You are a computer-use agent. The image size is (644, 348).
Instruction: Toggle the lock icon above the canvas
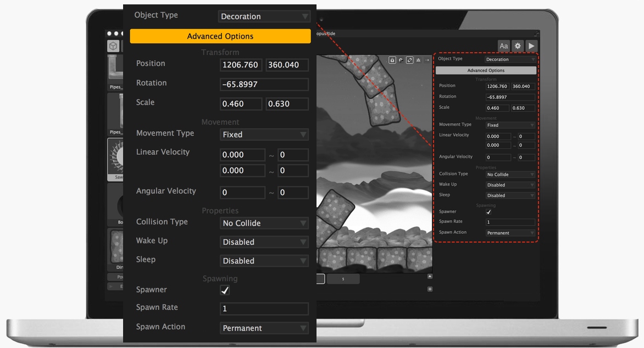(x=392, y=60)
